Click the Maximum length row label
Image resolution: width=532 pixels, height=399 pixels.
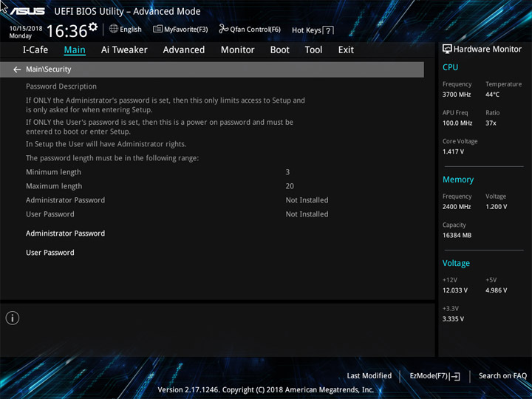pyautogui.click(x=54, y=186)
